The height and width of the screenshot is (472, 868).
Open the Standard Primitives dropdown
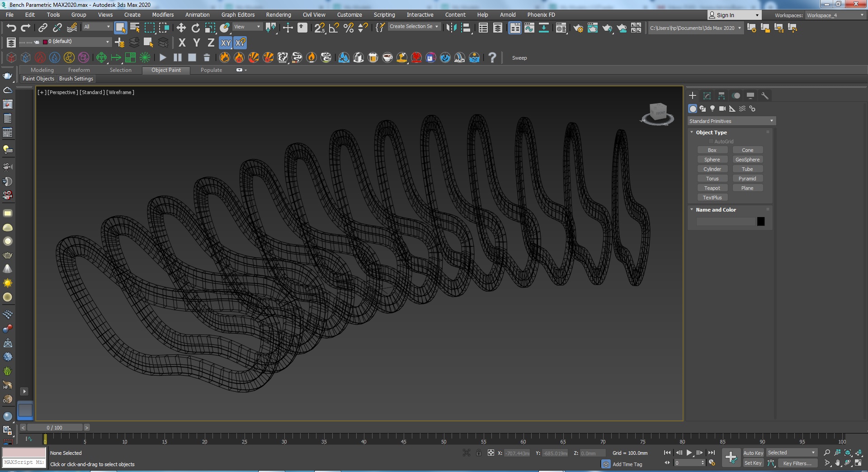tap(731, 121)
